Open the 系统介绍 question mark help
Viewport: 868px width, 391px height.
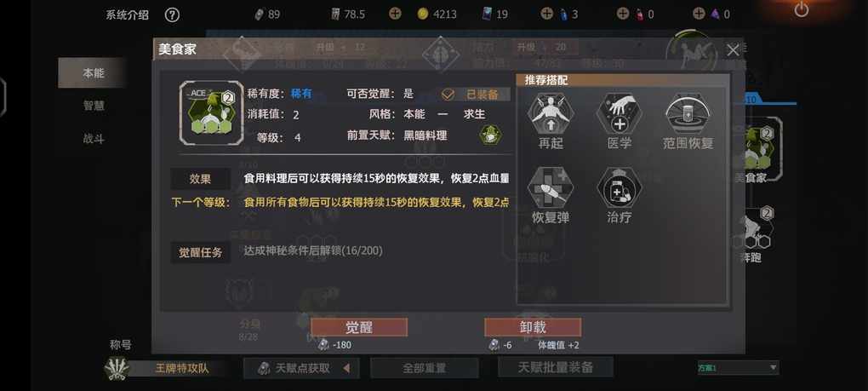point(172,15)
